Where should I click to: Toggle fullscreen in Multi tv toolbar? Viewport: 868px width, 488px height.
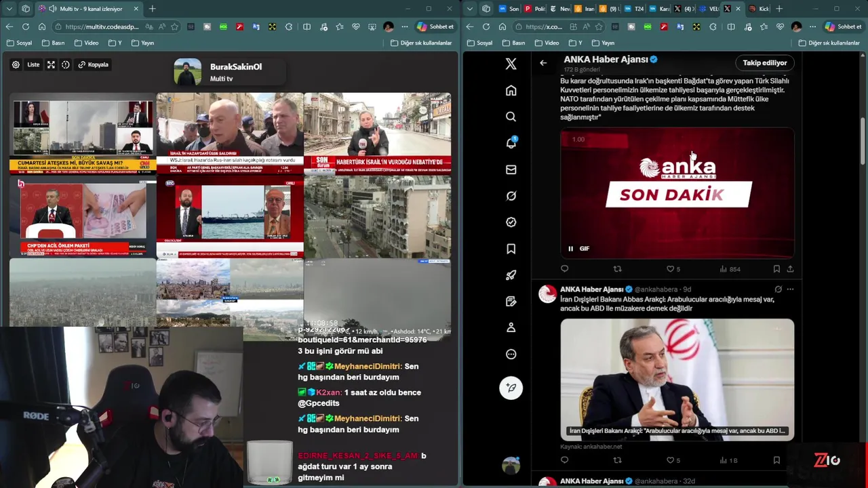[x=51, y=65]
